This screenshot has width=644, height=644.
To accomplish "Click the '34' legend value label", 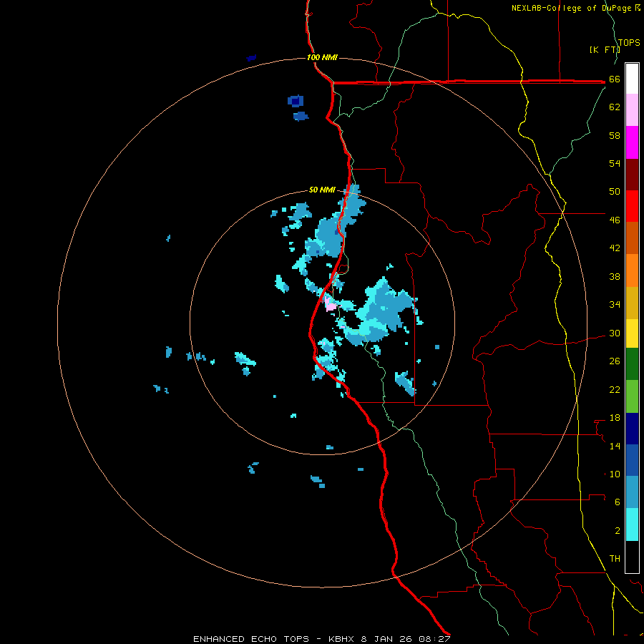I will coord(615,305).
